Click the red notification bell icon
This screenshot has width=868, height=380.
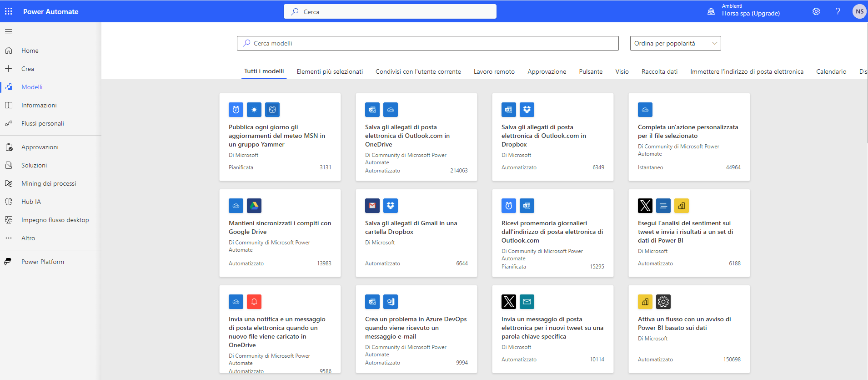tap(254, 302)
